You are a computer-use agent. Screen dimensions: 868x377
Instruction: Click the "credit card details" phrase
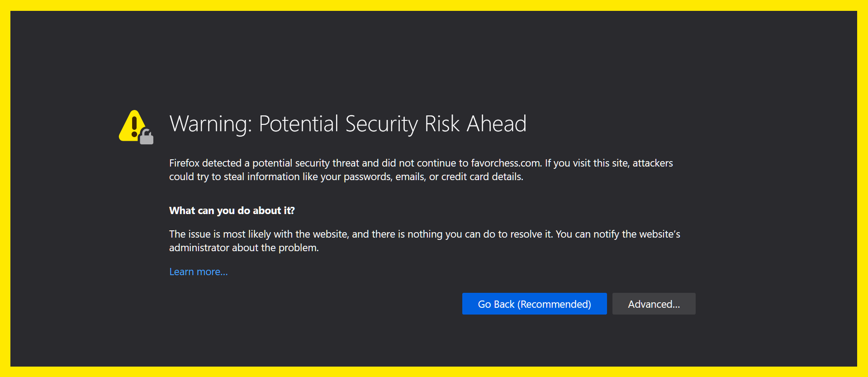coord(482,177)
